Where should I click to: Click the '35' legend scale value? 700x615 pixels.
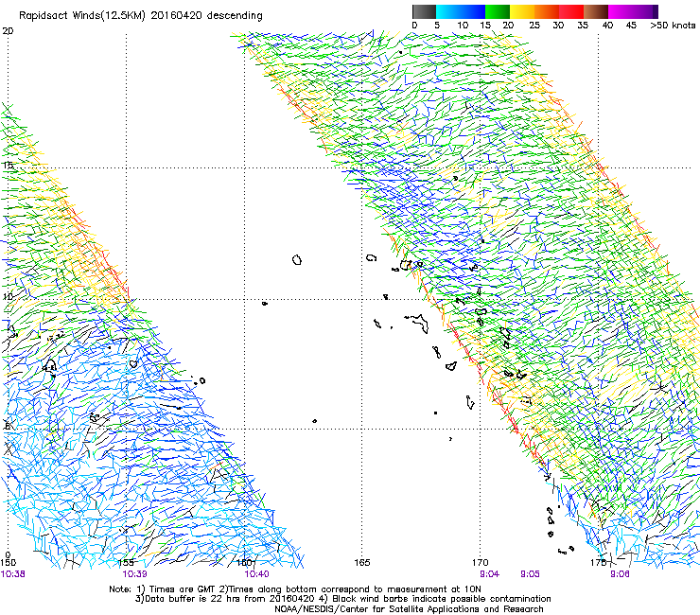(x=583, y=26)
